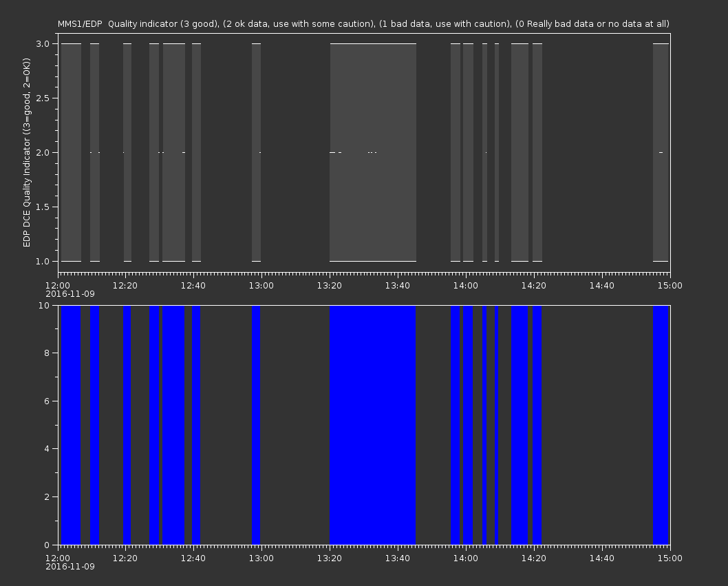Click the widest blue bar from 13:20 to 13:45
The height and width of the screenshot is (586, 728).
tap(372, 425)
